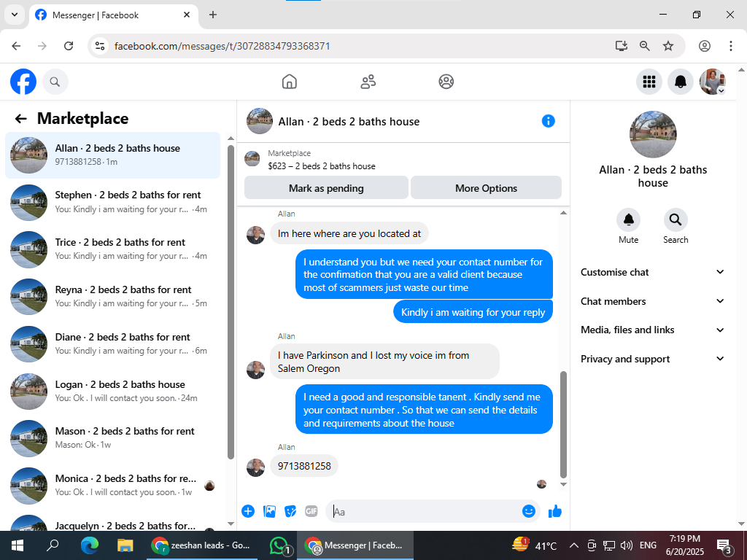Open the account profile picture menu
Viewport: 747px width, 560px height.
[712, 82]
